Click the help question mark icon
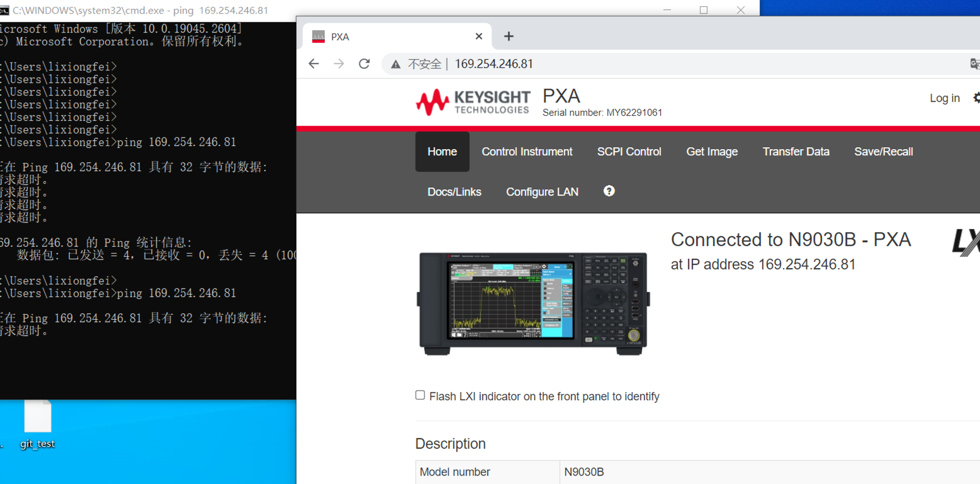Screen dimensions: 980x484 tap(609, 191)
